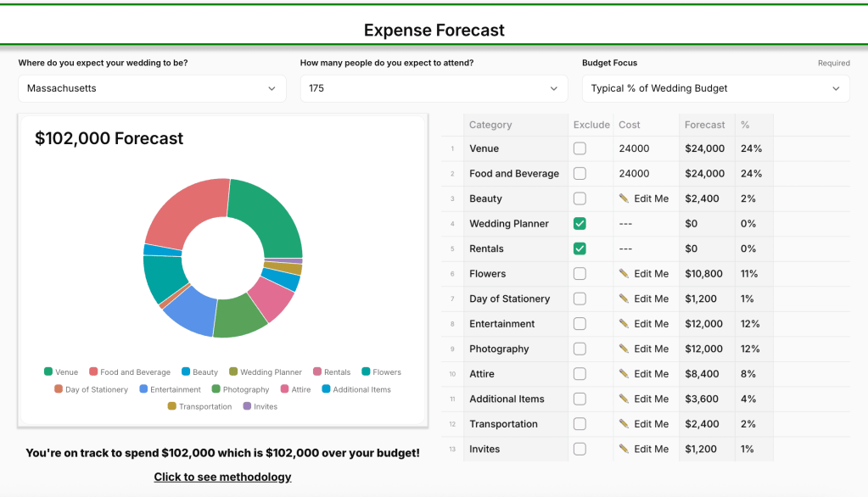Image resolution: width=868 pixels, height=497 pixels.
Task: Click the pencil icon in the Invites row
Action: pyautogui.click(x=624, y=449)
